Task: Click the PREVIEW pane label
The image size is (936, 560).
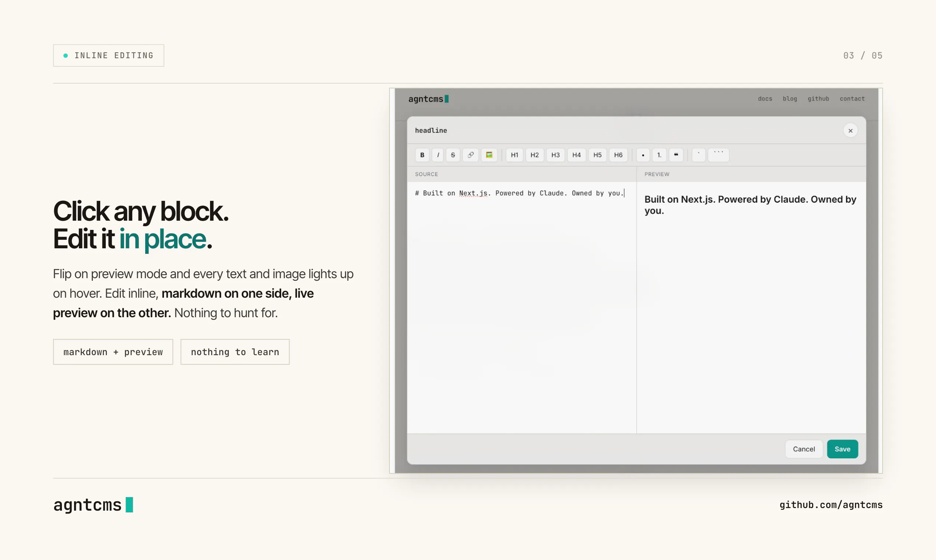Action: click(x=657, y=174)
